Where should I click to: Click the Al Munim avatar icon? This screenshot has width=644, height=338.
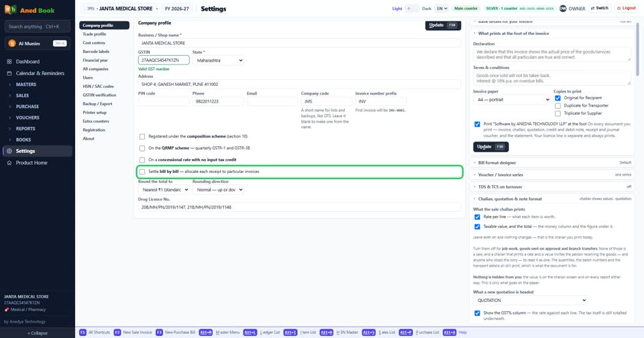pyautogui.click(x=12, y=43)
